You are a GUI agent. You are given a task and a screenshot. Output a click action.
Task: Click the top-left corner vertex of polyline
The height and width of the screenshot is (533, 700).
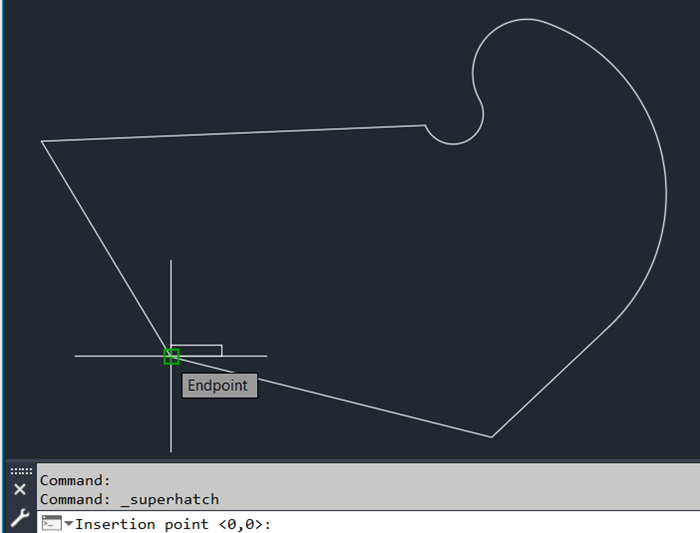click(x=42, y=141)
